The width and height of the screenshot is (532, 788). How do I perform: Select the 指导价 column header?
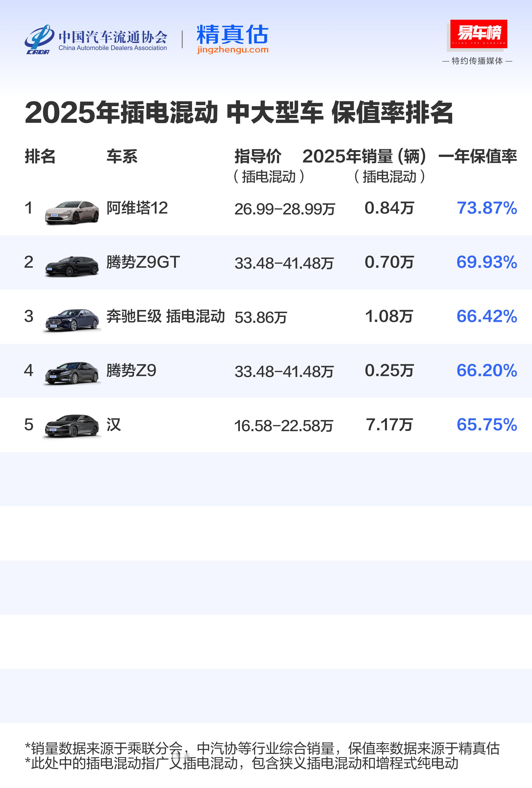click(x=258, y=157)
